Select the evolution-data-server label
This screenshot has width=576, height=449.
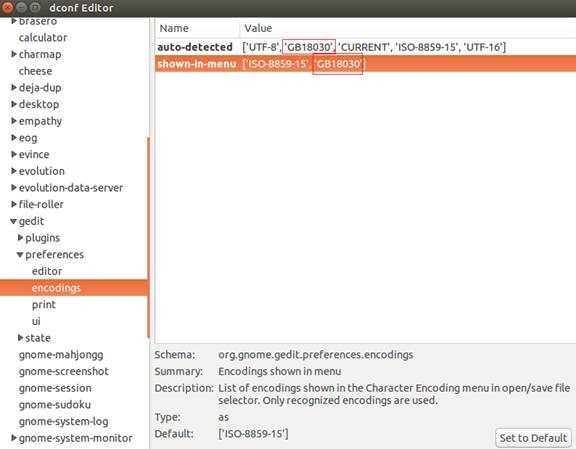(71, 188)
